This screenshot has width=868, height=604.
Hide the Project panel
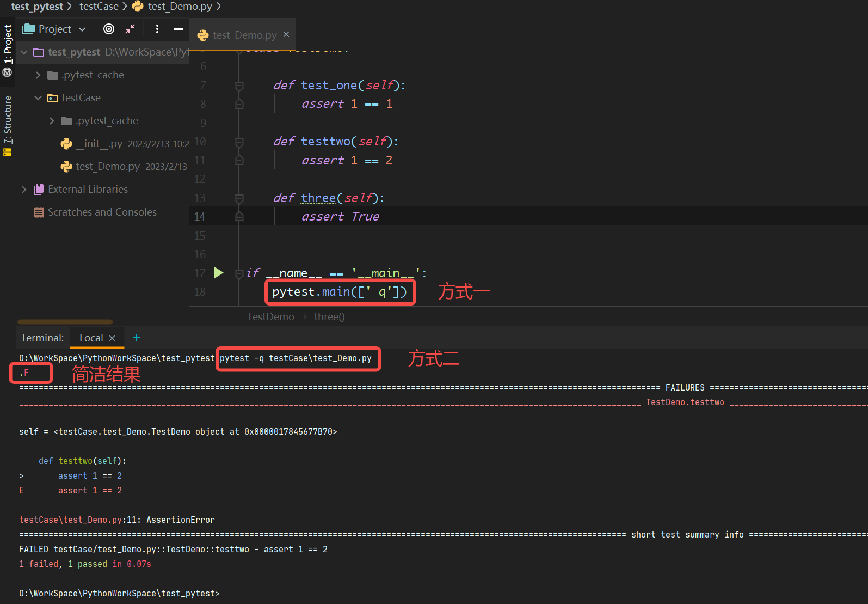click(178, 29)
